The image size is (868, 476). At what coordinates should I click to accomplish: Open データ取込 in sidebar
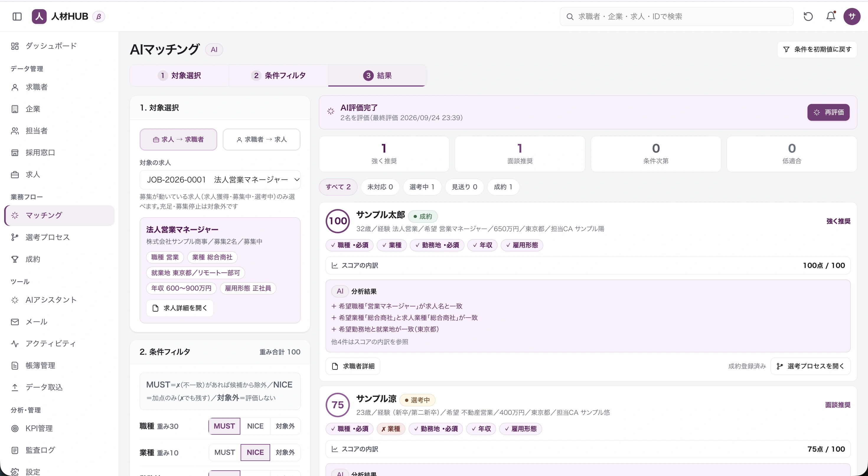[59, 387]
